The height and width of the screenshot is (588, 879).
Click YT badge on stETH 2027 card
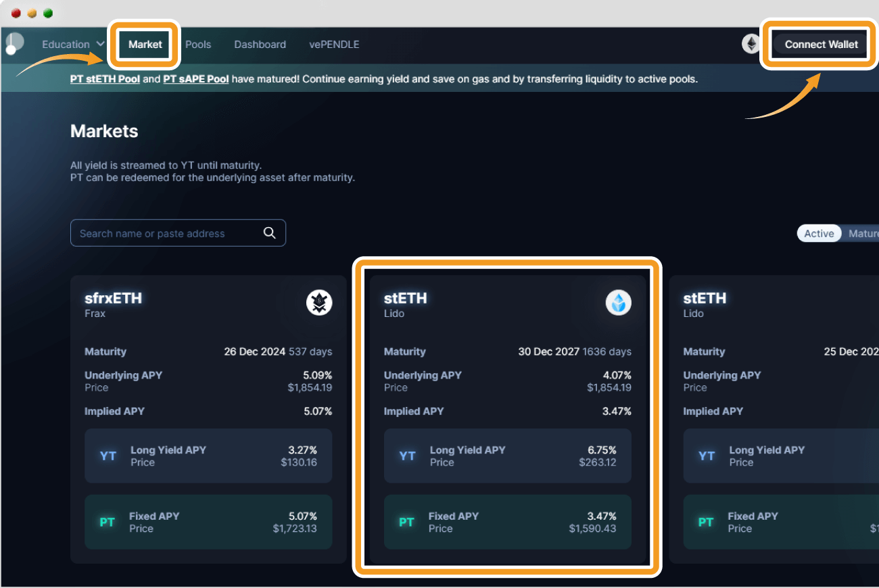(407, 456)
